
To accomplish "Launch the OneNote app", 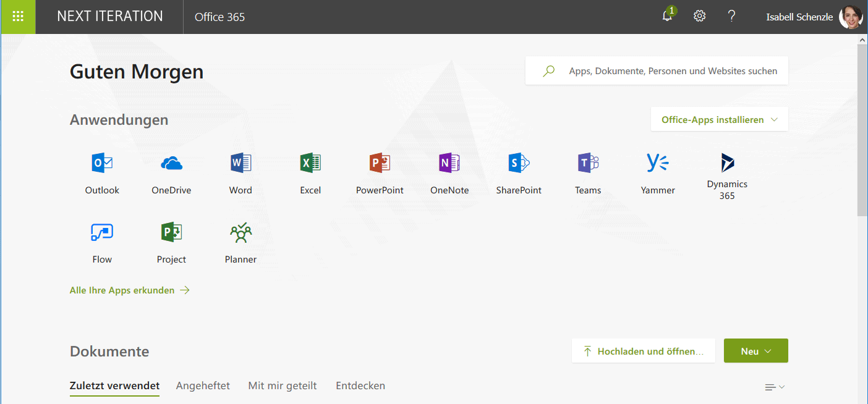I will [x=449, y=173].
